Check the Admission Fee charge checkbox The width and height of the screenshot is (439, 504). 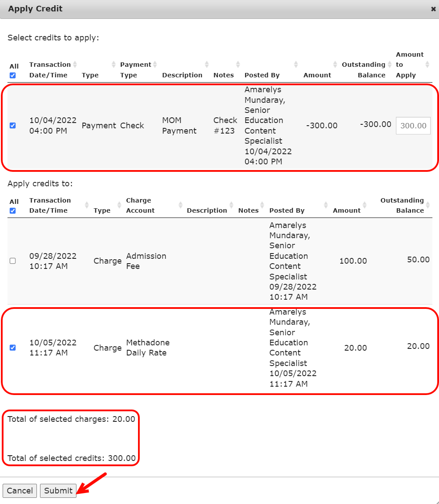click(x=13, y=261)
